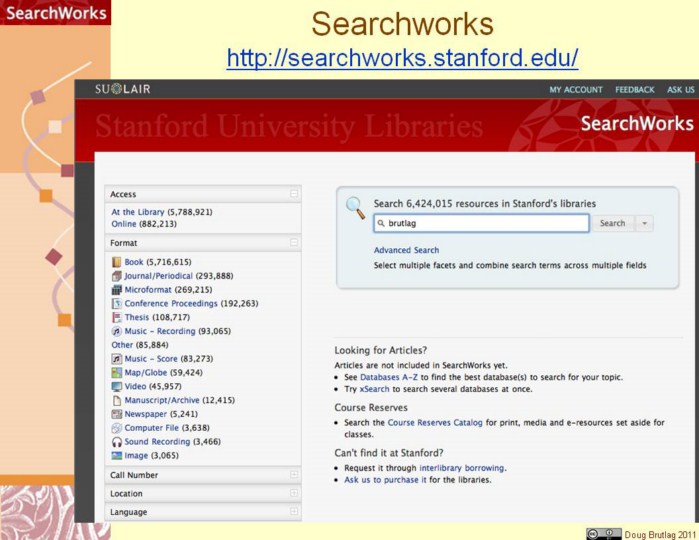Collapse the Access facet panel
Viewport: 699px width, 540px height.
(294, 194)
